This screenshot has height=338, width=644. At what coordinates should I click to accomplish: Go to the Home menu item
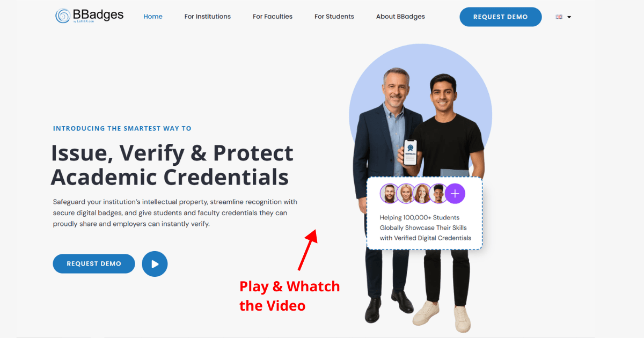pos(153,17)
